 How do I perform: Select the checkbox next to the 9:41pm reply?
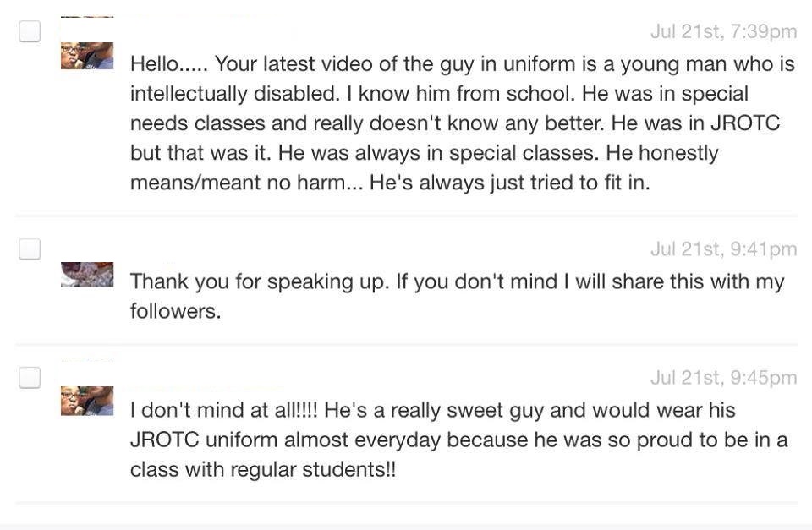30,249
